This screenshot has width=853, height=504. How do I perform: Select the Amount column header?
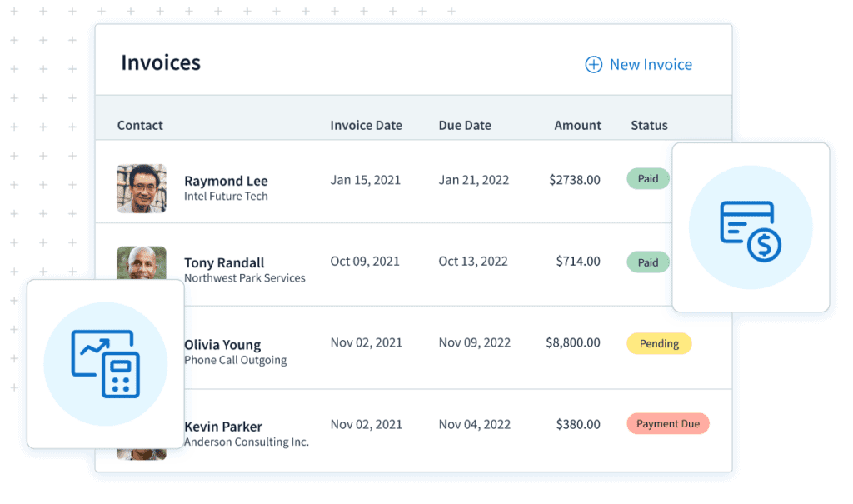pos(577,125)
